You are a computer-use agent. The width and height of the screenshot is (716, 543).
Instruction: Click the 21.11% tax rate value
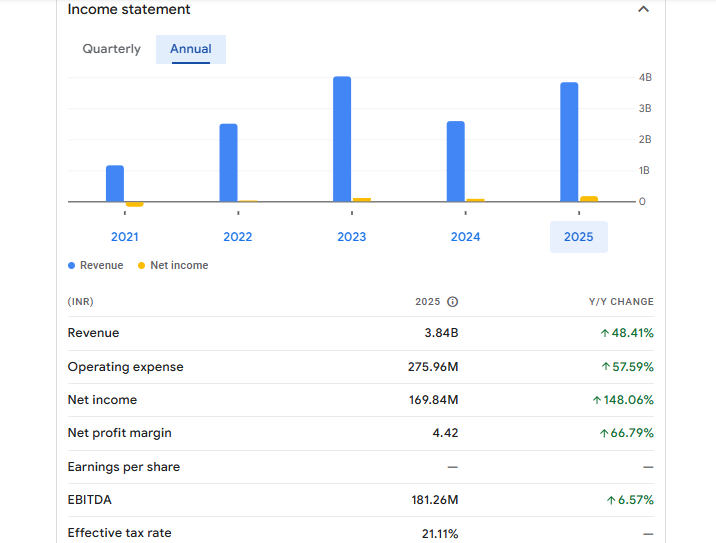pyautogui.click(x=440, y=533)
